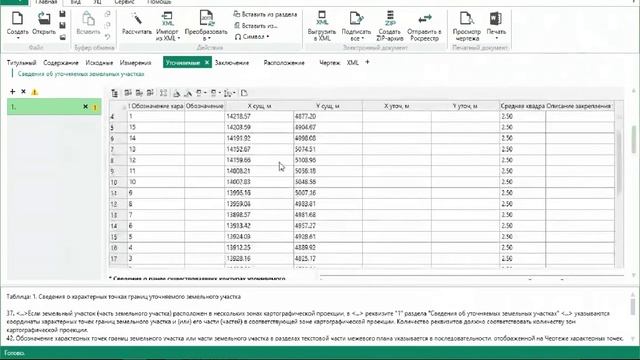This screenshot has width=640, height=360.
Task: Close the Уточняемые tab
Action: click(x=207, y=62)
